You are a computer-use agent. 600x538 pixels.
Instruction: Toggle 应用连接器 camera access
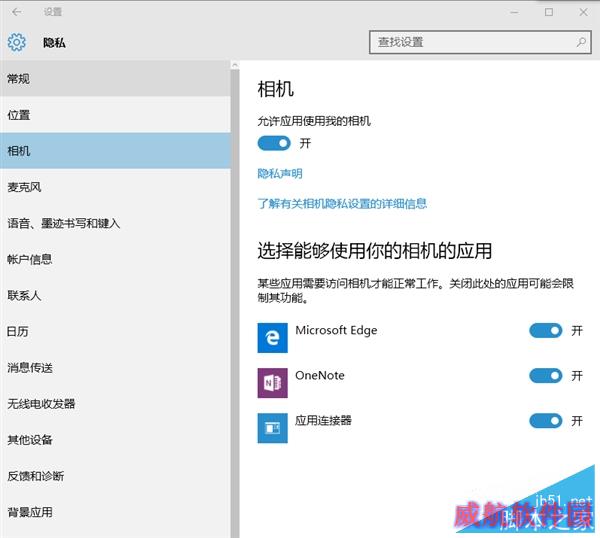point(546,421)
